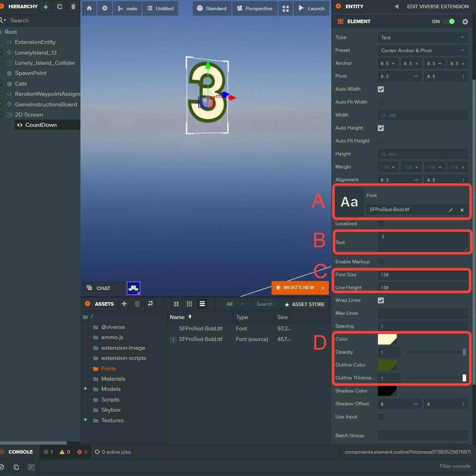Viewport: 476px width, 476px height.
Task: Add a new entity in Hierarchy
Action: pyautogui.click(x=46, y=7)
